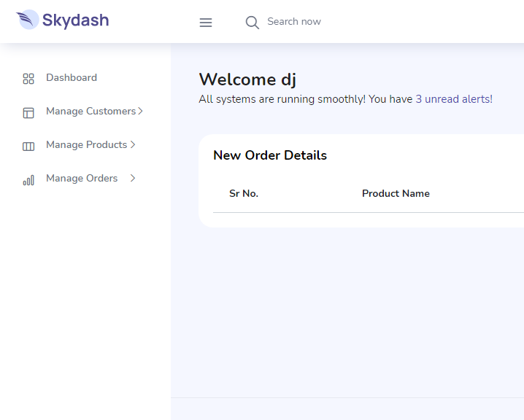Click the Manage Products columns icon
The height and width of the screenshot is (420, 524).
click(x=28, y=147)
